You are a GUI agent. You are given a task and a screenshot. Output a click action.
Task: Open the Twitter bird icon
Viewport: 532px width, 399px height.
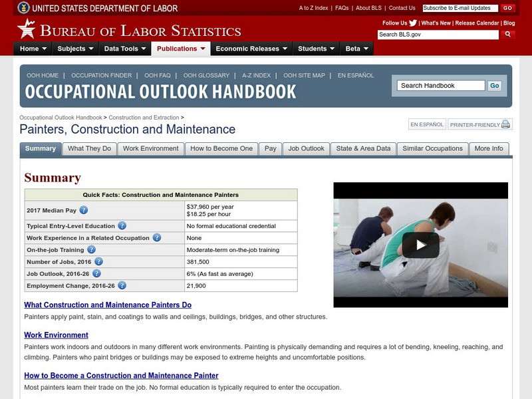[x=413, y=23]
